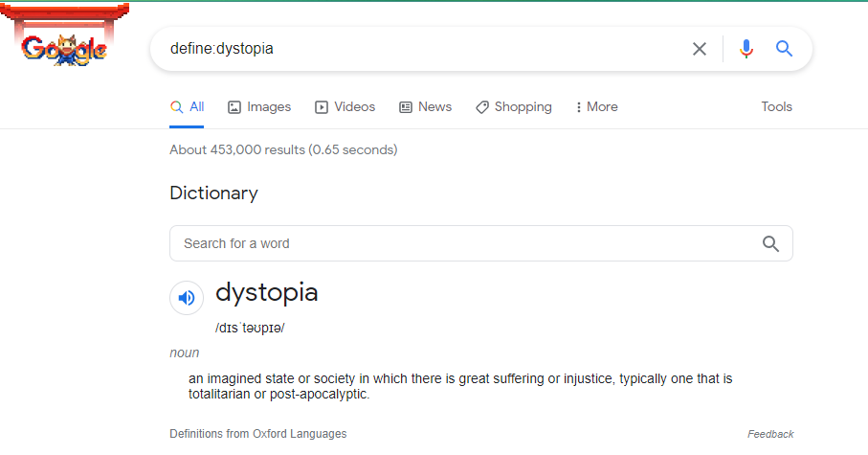Go to the Shopping tab
The height and width of the screenshot is (455, 868).
pos(514,107)
